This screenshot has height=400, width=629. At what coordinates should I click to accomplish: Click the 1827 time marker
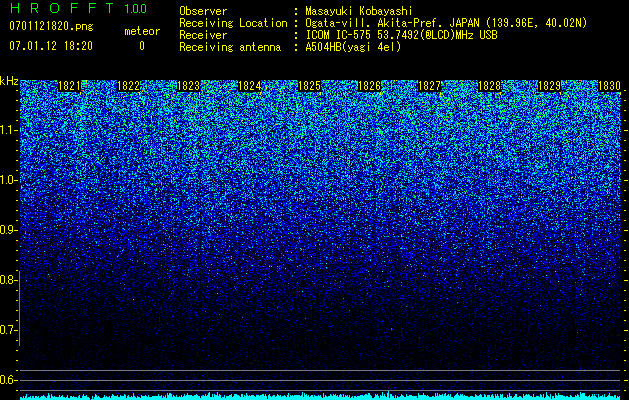coord(429,86)
